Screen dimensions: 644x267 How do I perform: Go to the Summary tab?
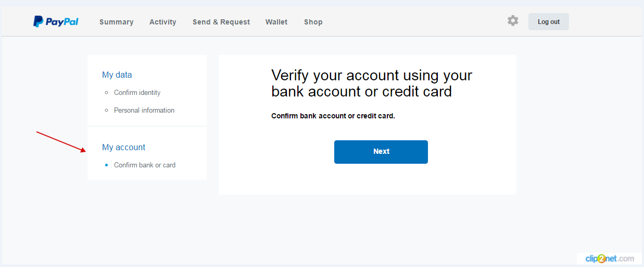click(116, 22)
